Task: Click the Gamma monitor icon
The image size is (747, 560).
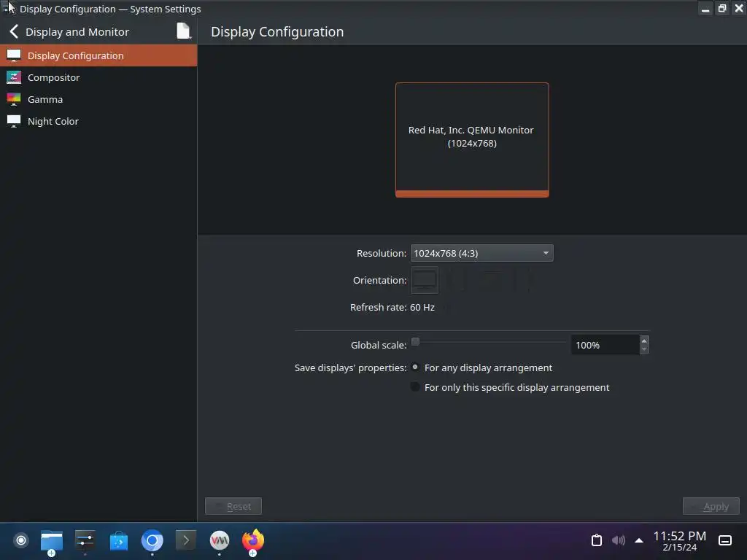Action: coord(14,99)
